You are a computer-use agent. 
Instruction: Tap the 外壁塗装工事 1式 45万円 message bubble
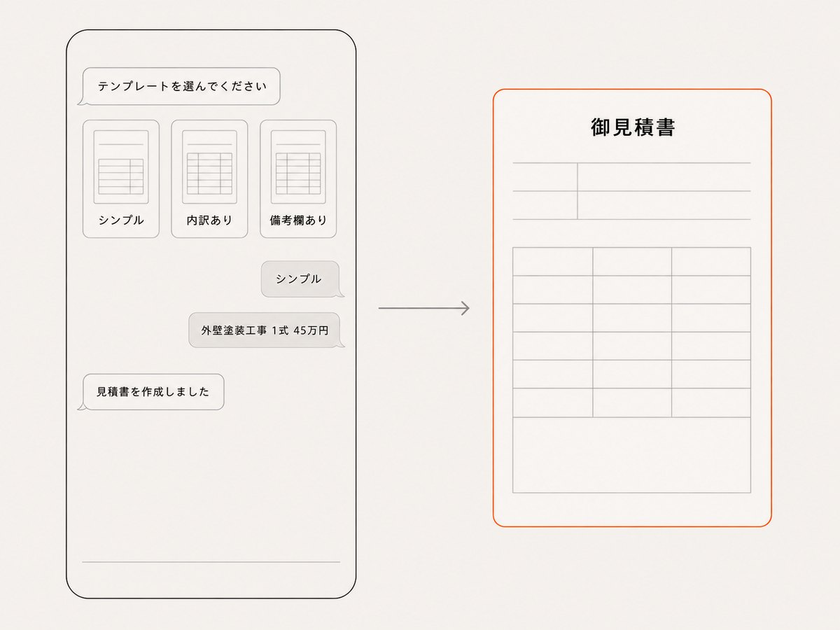(266, 330)
